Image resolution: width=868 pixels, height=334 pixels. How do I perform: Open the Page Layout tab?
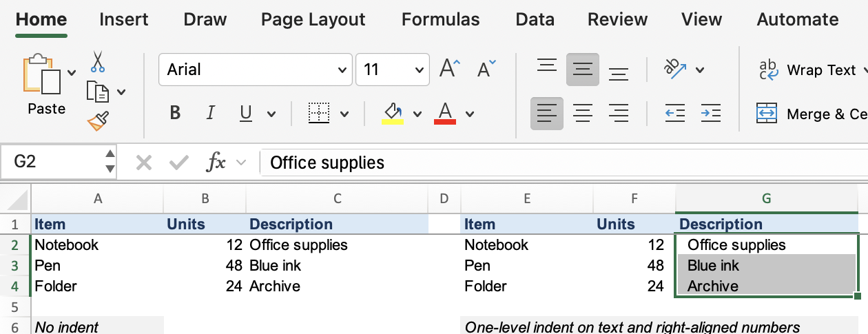tap(313, 19)
